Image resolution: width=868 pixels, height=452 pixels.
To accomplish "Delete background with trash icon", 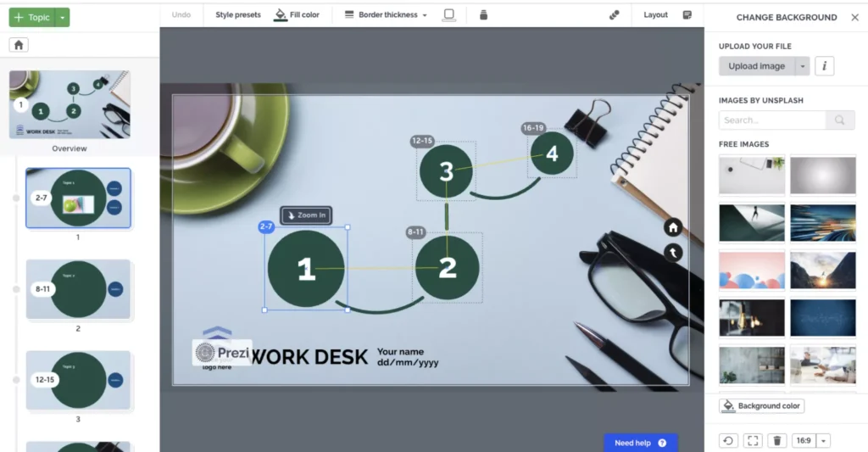I will coord(777,440).
